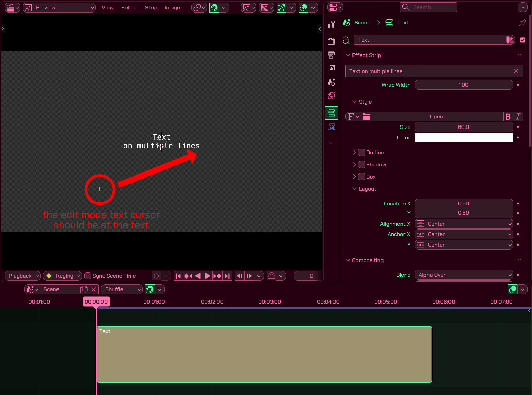Clear the strip text with the X
This screenshot has height=395, width=532.
(x=516, y=71)
